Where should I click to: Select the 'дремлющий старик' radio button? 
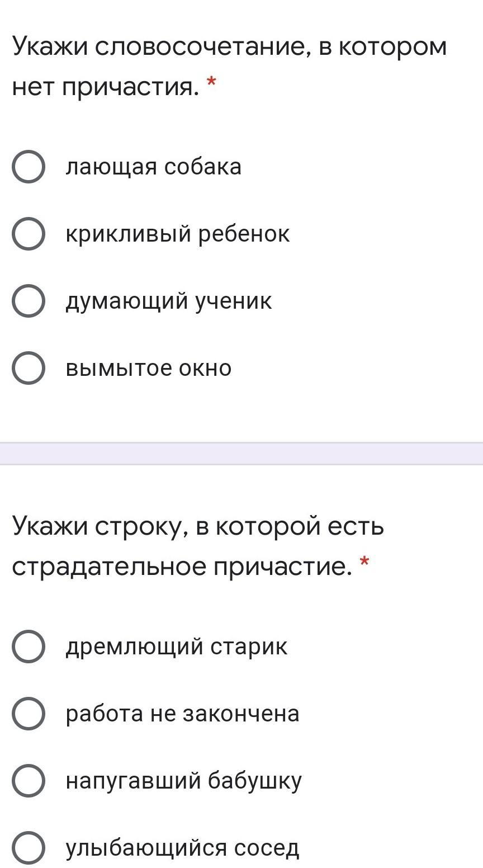28,647
